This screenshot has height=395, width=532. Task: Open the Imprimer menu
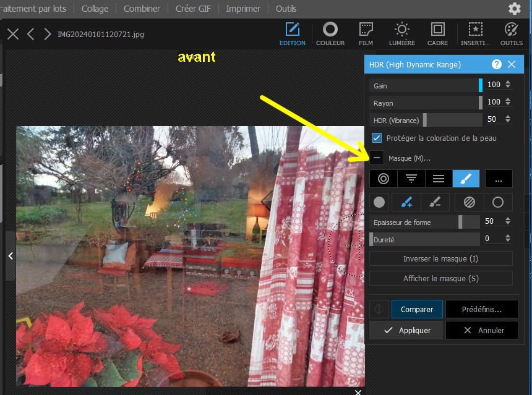[x=243, y=9]
